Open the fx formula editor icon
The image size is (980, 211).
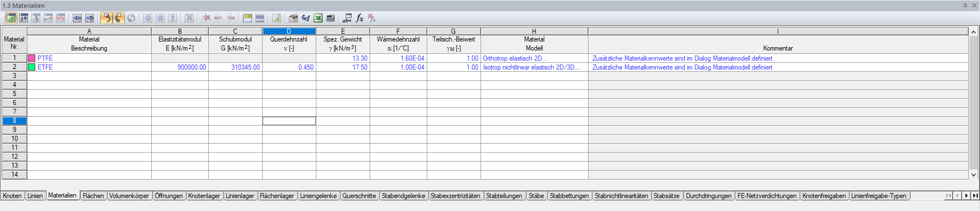[x=360, y=18]
